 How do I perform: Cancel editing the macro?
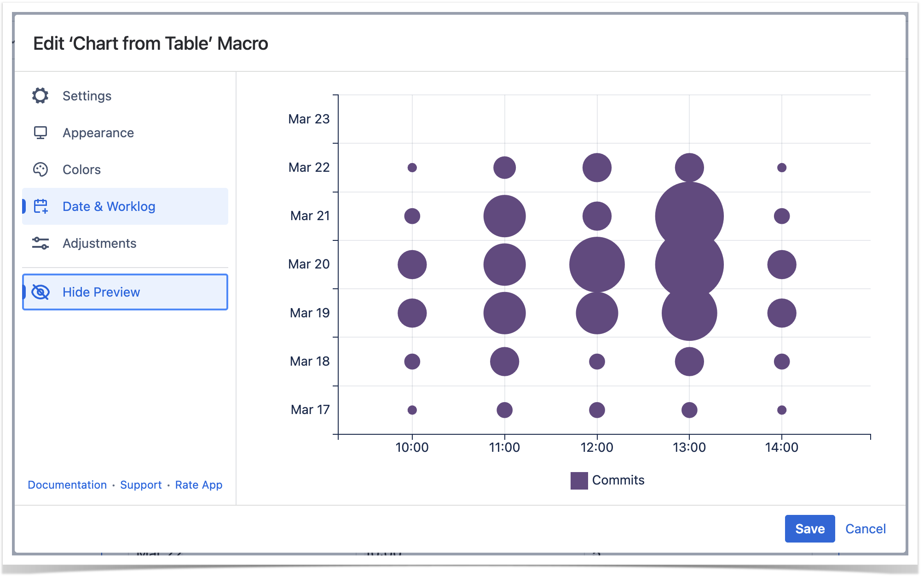[x=865, y=529]
